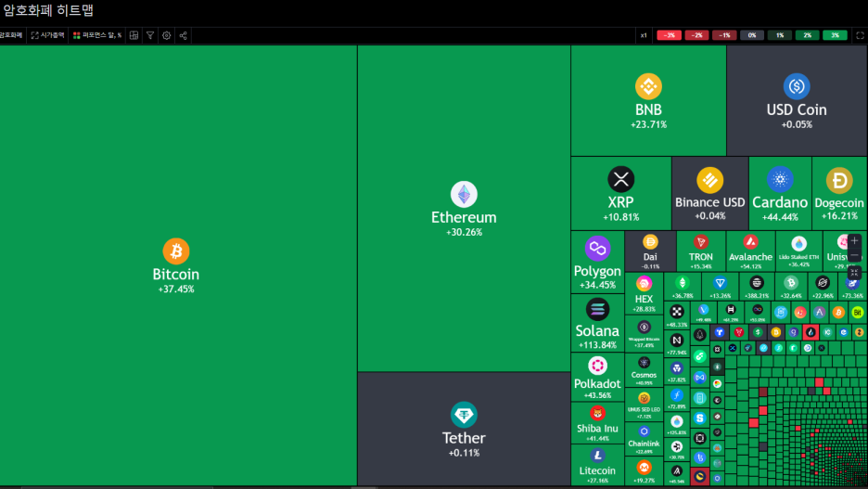Select the 0% gray legend swatch
868x489 pixels.
tap(752, 35)
